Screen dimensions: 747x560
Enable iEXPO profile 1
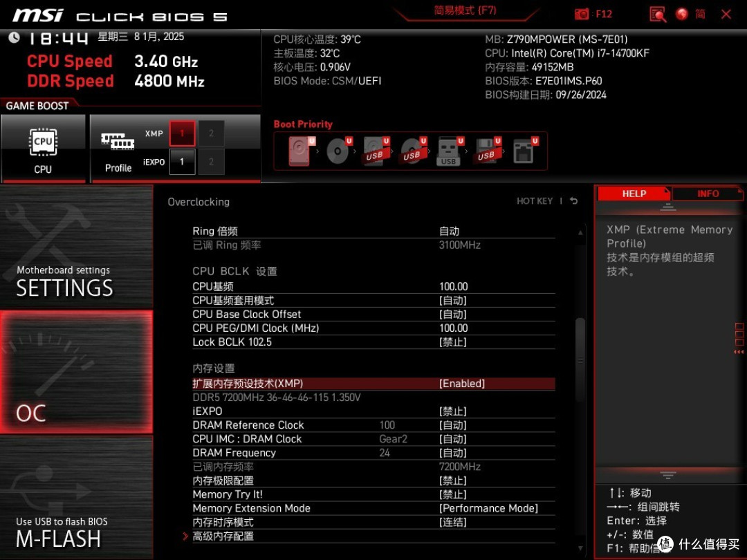182,162
